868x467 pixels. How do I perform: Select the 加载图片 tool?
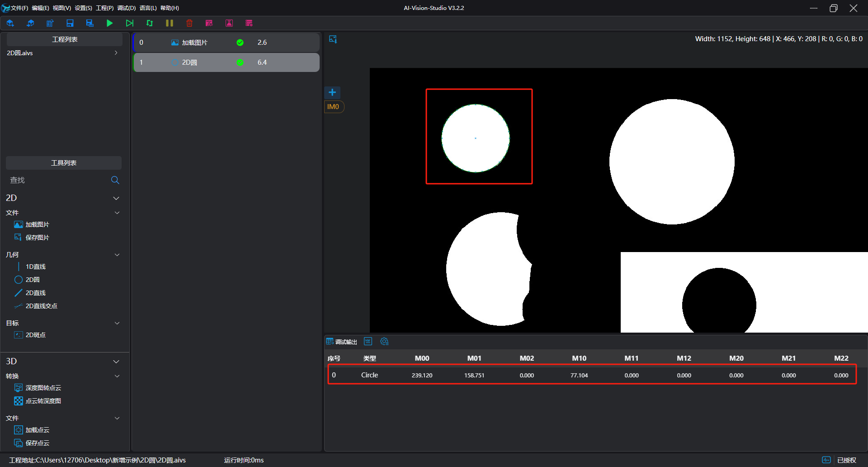point(32,224)
